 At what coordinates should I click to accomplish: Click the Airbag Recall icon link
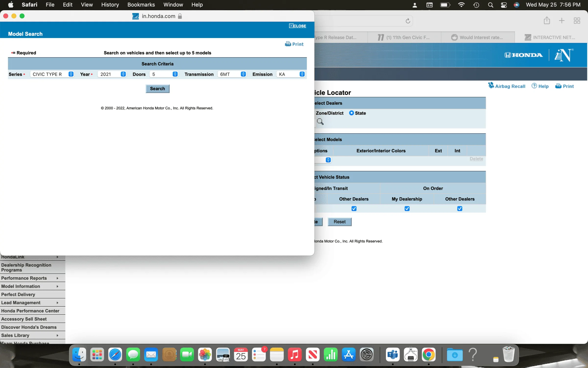point(491,86)
